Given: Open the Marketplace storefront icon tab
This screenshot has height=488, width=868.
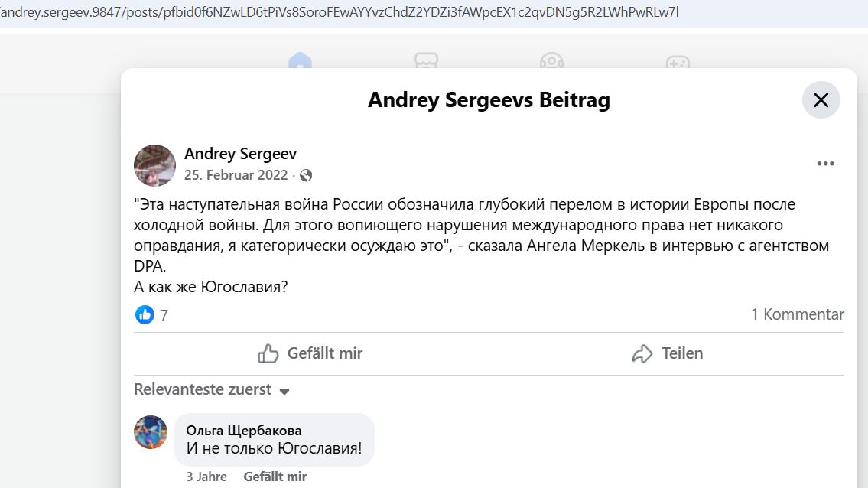Looking at the screenshot, I should coord(425,62).
